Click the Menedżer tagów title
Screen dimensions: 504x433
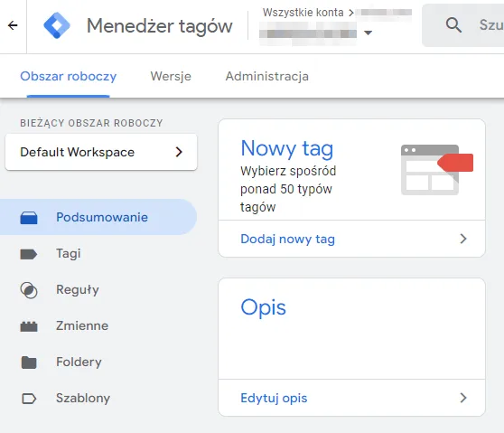(x=160, y=25)
